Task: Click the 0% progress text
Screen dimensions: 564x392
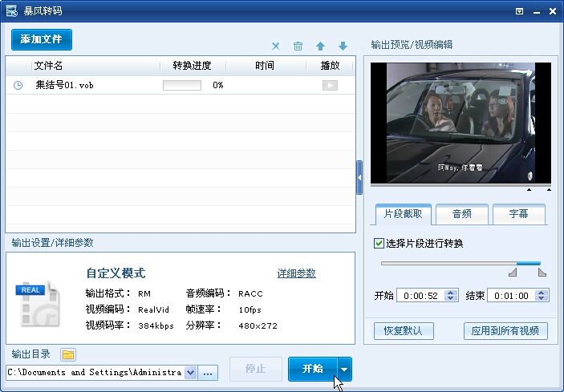Action: pos(218,85)
